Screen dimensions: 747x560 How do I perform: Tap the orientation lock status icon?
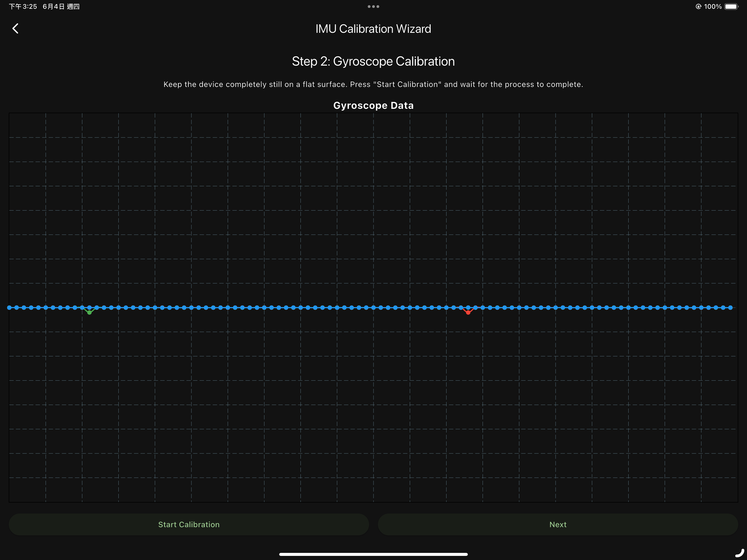click(x=698, y=6)
